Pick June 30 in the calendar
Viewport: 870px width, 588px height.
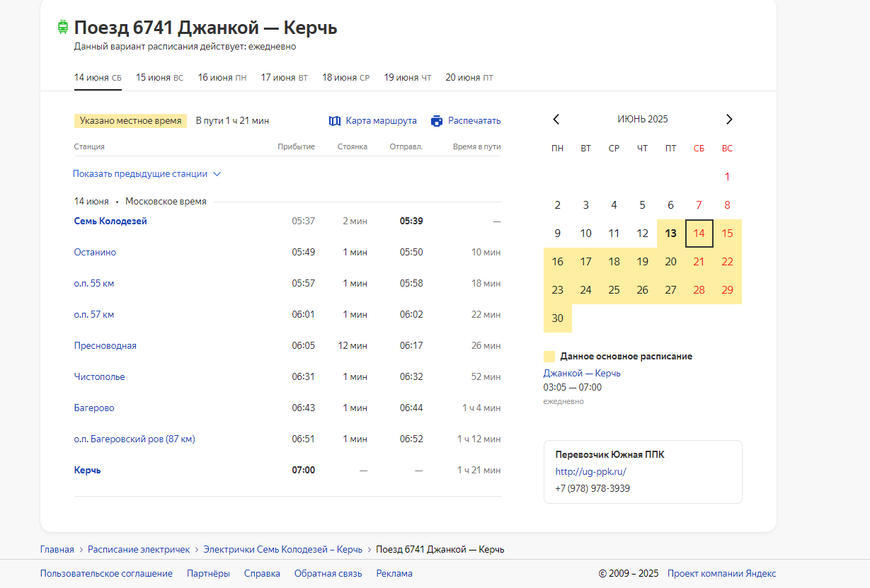coord(558,318)
